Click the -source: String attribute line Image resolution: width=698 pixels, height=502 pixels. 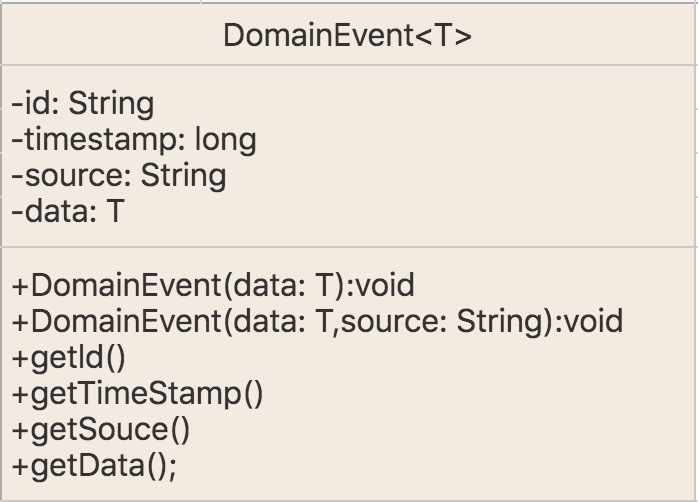tap(119, 176)
